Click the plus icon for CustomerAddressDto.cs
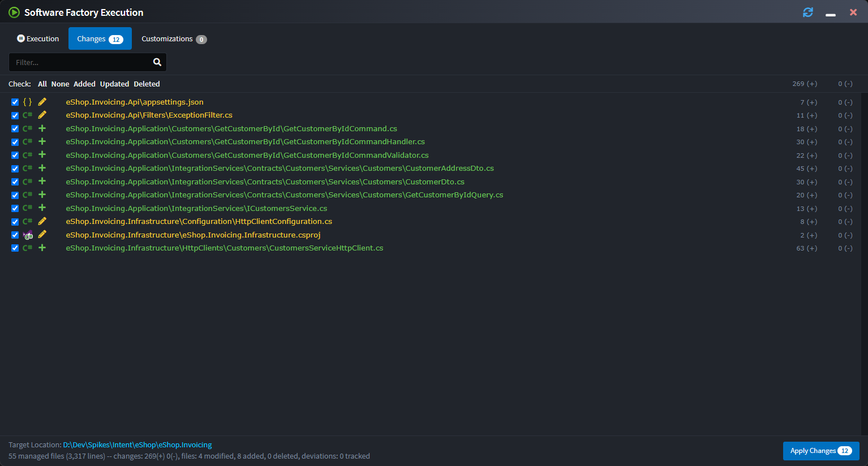 coord(42,168)
